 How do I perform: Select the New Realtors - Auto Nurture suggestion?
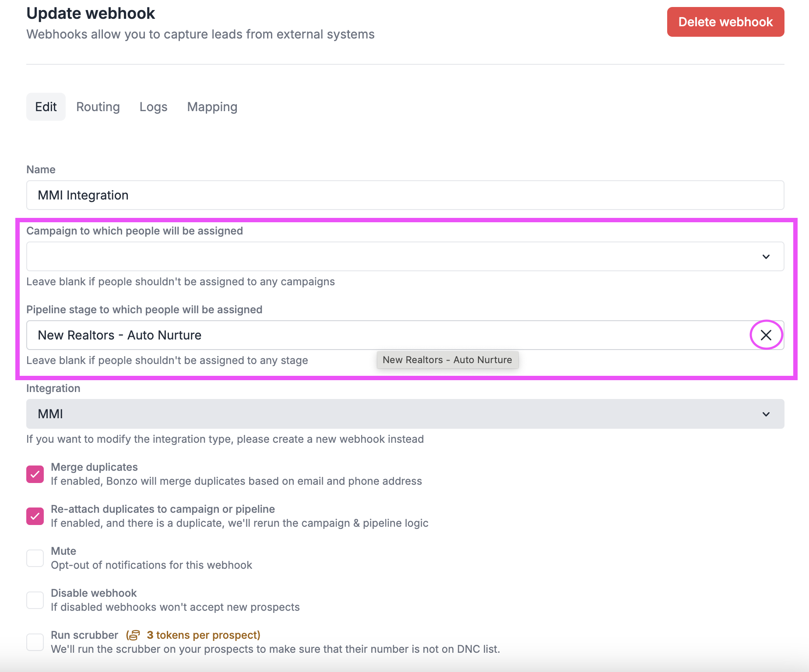447,360
